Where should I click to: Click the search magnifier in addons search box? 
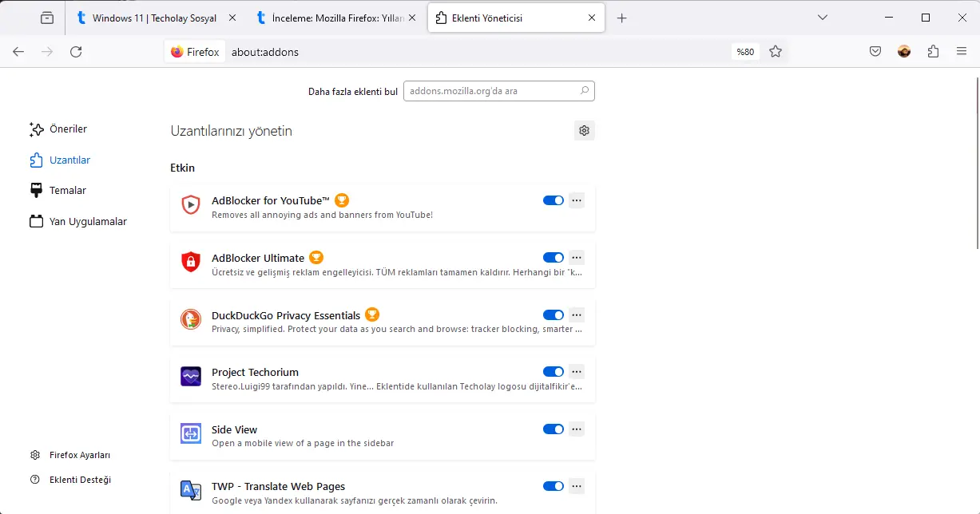pos(585,91)
